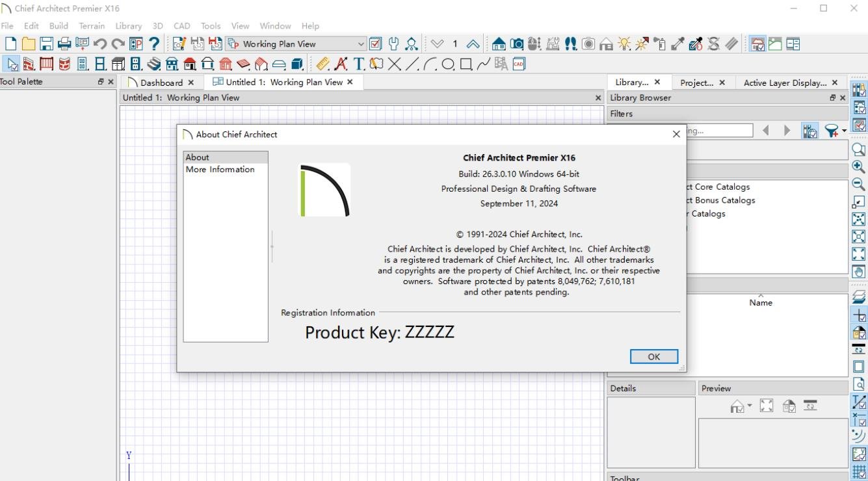Image resolution: width=868 pixels, height=481 pixels.
Task: Open the File menu
Action: point(7,26)
